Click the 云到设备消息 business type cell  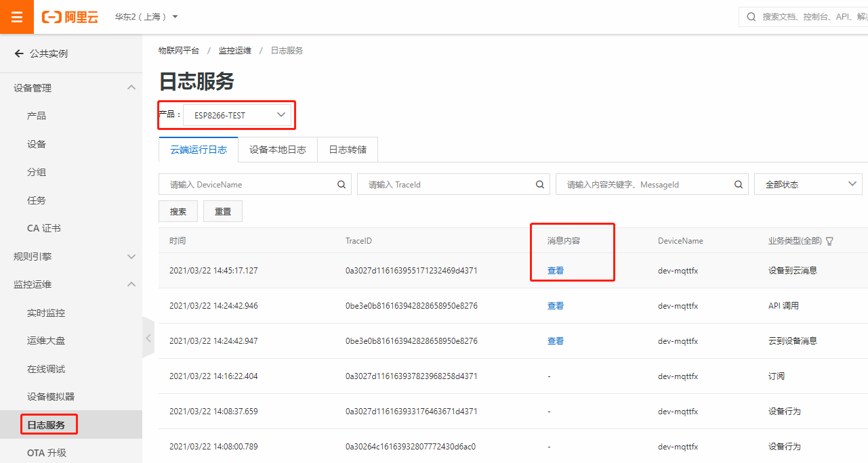[x=792, y=340]
